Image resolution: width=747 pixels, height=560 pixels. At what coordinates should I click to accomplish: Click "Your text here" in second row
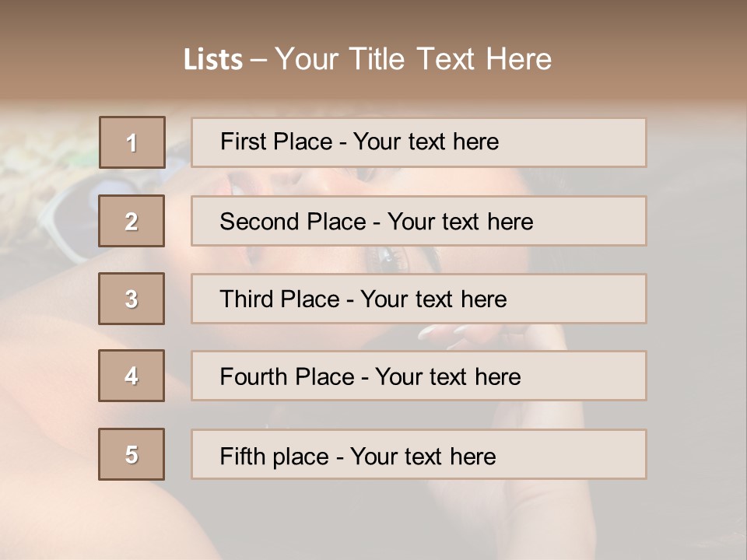pyautogui.click(x=460, y=222)
